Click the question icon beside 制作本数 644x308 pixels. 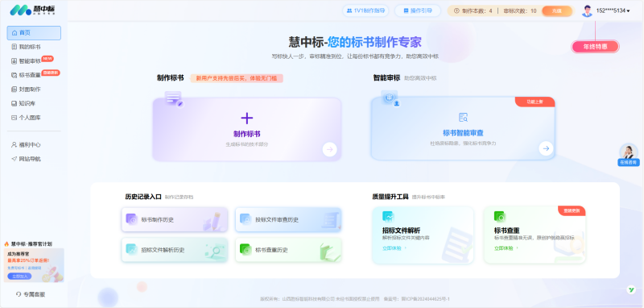click(456, 10)
